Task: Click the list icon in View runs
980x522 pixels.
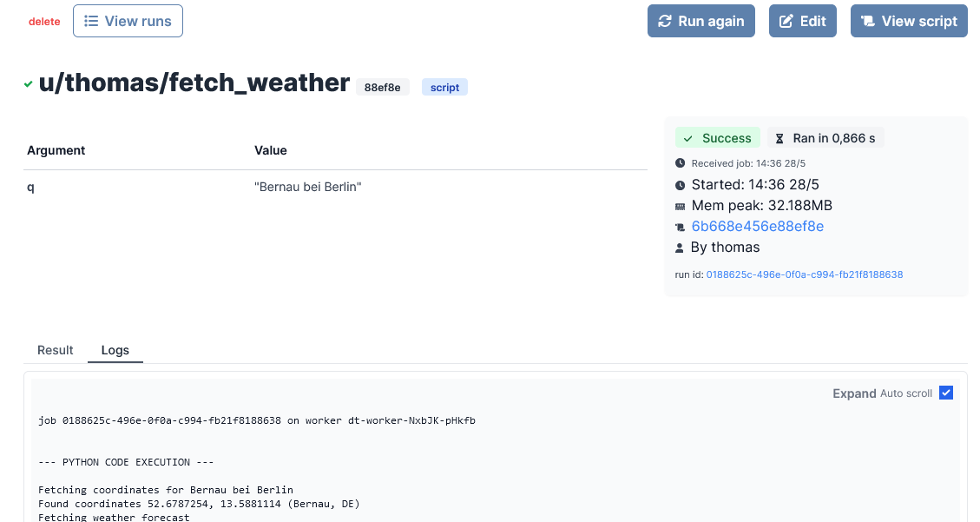Action: pos(91,21)
